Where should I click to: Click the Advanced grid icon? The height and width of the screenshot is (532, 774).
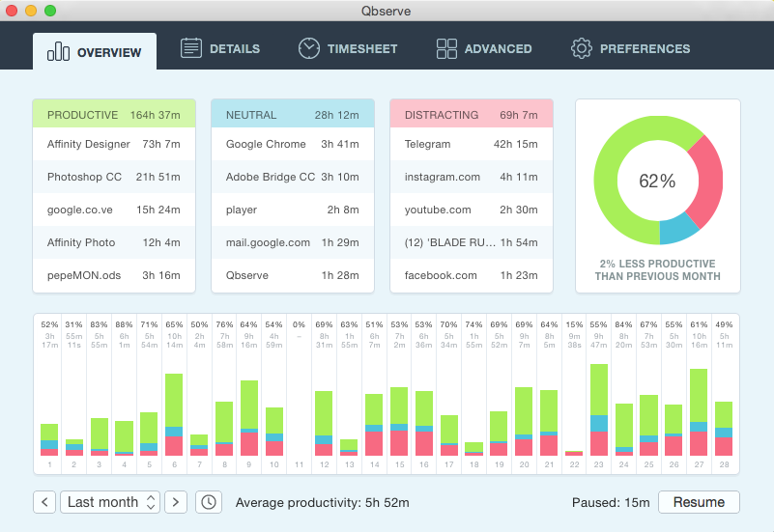pos(446,48)
